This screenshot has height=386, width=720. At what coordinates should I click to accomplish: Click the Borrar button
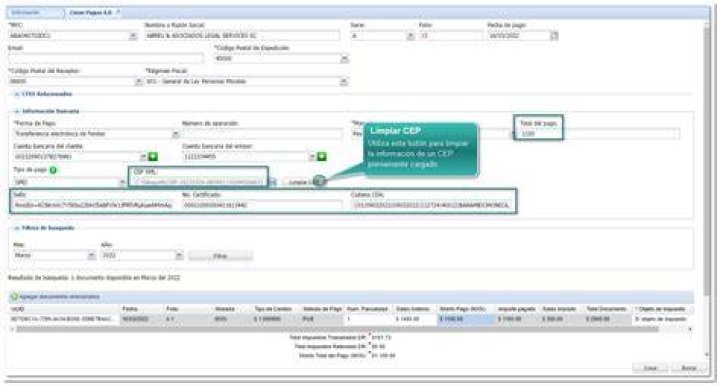click(688, 368)
